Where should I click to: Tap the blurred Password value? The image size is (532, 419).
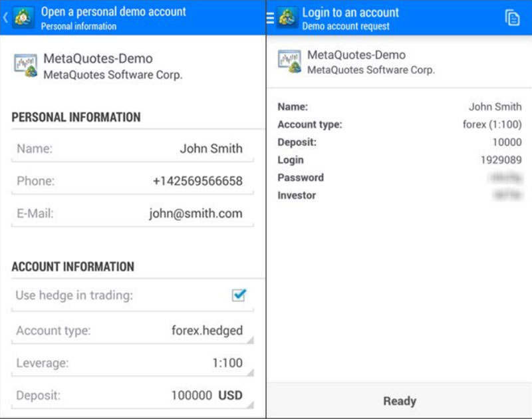[505, 178]
